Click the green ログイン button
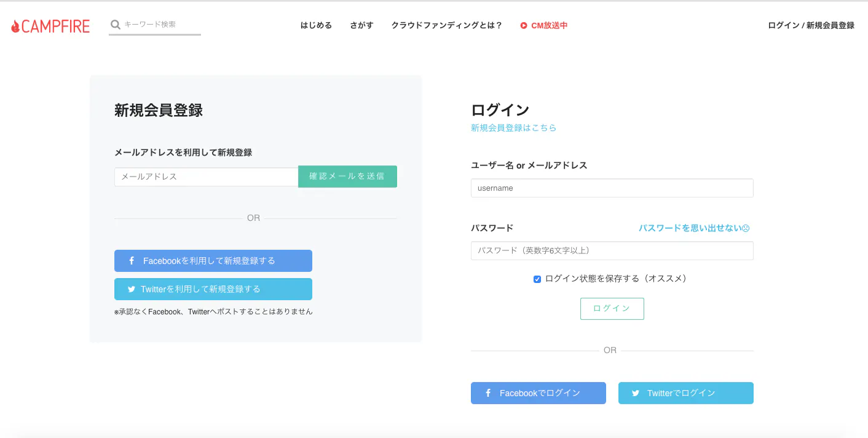This screenshot has height=438, width=868. pos(612,308)
